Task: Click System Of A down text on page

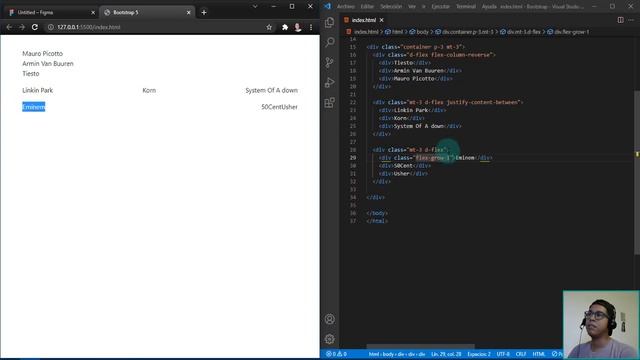Action: pyautogui.click(x=271, y=90)
